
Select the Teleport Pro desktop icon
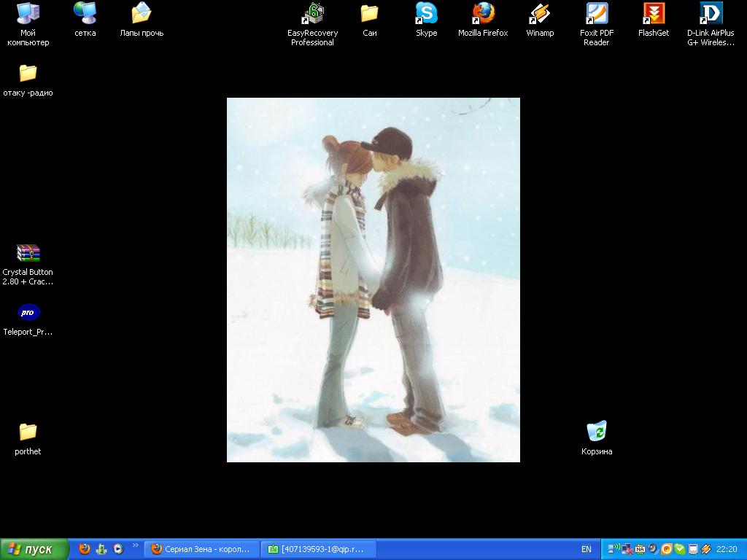pyautogui.click(x=28, y=313)
